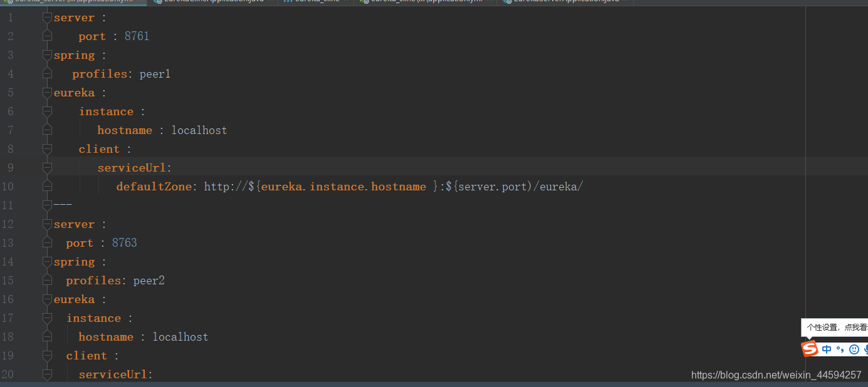Collapse the eureka block on line 5
The height and width of the screenshot is (387, 868).
point(47,93)
